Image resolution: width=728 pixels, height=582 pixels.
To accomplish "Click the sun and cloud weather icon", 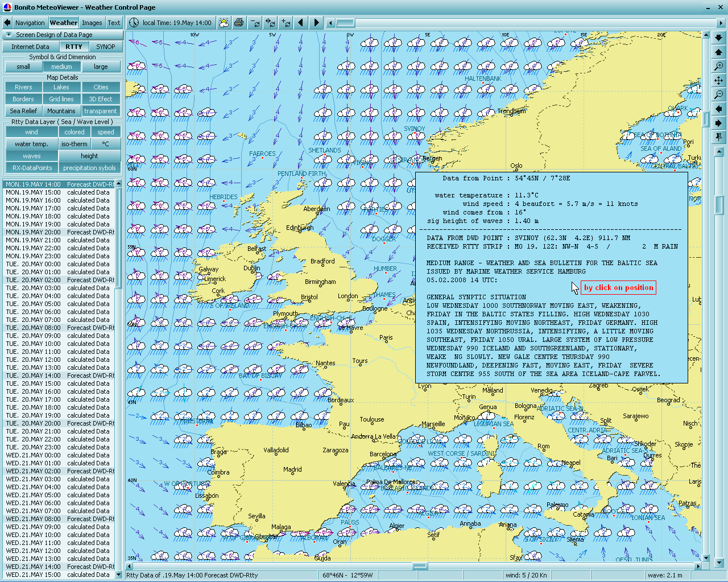I will (x=224, y=23).
